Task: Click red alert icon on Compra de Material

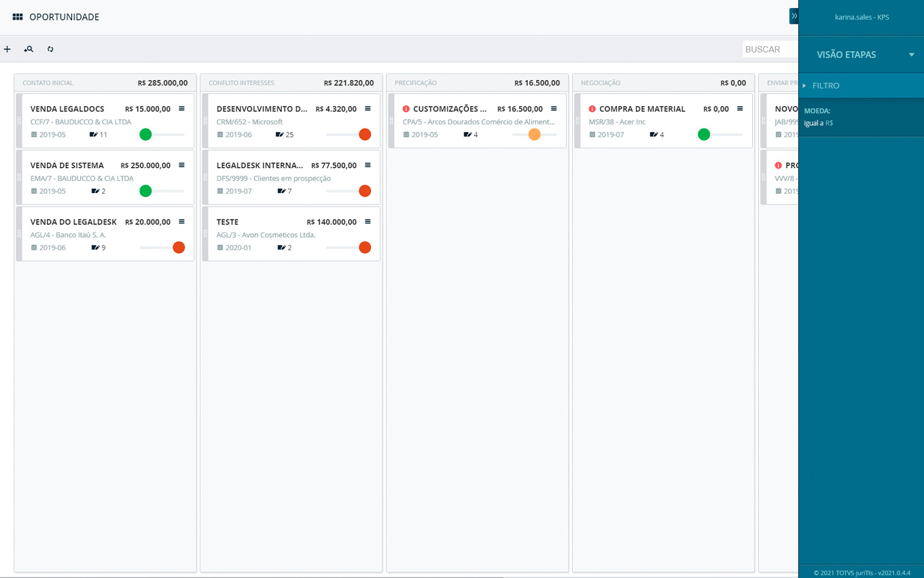Action: point(592,109)
